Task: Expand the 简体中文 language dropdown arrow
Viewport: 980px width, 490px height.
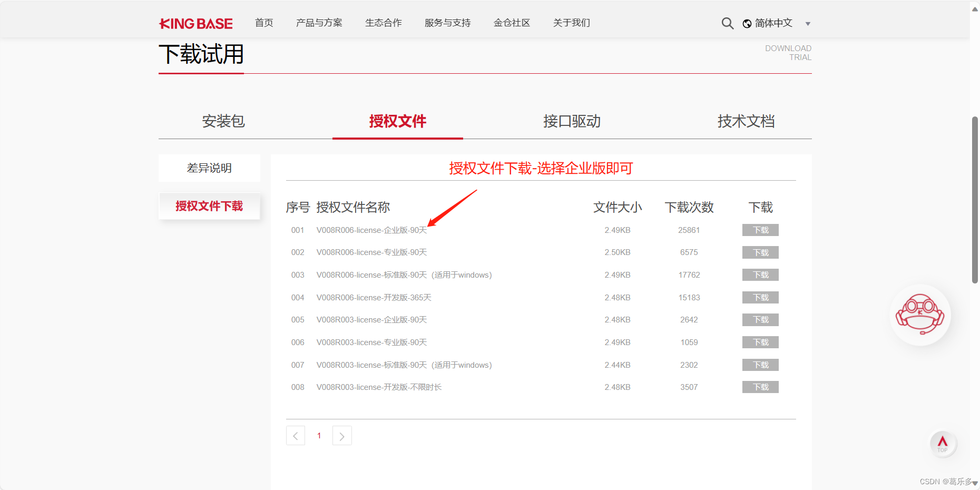Action: click(808, 24)
